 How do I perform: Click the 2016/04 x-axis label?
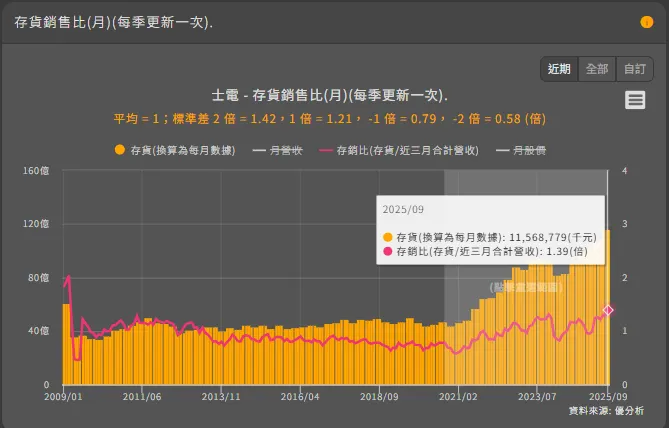pos(300,396)
